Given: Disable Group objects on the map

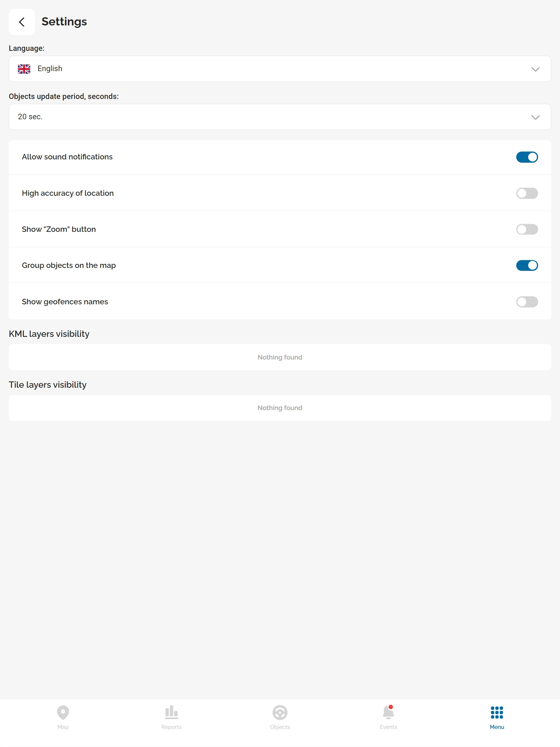Looking at the screenshot, I should tap(527, 265).
